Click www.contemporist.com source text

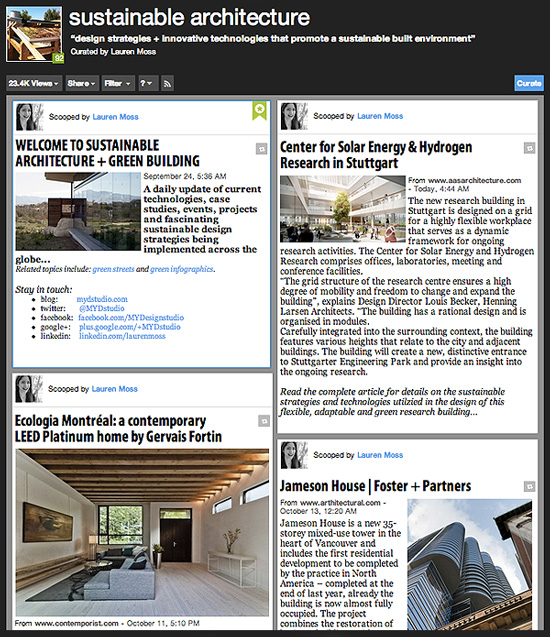[x=76, y=623]
